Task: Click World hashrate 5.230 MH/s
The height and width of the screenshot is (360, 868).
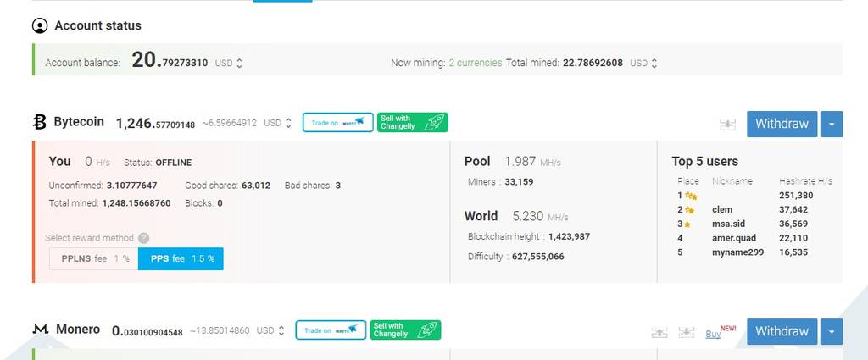Action: pyautogui.click(x=540, y=216)
